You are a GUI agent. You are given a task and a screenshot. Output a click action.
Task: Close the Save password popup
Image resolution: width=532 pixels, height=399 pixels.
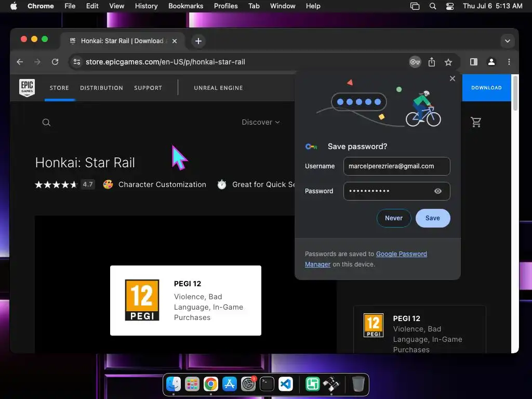(x=453, y=79)
